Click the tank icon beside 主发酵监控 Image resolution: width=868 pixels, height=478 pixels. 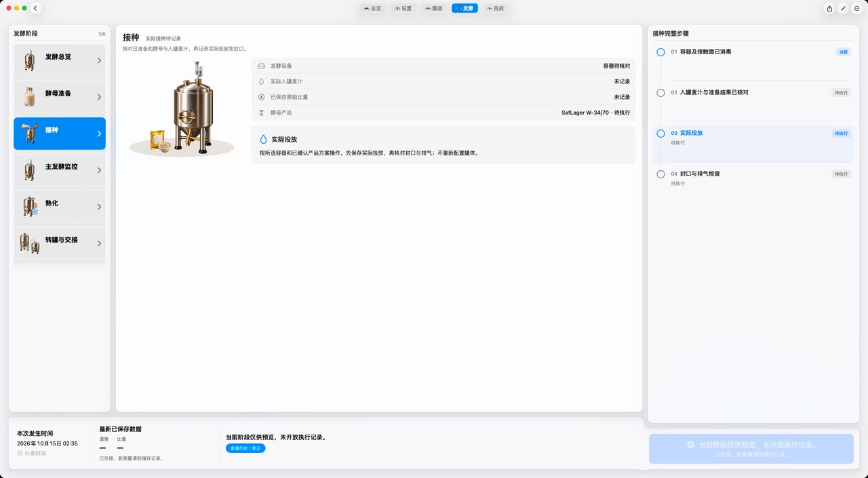[29, 170]
